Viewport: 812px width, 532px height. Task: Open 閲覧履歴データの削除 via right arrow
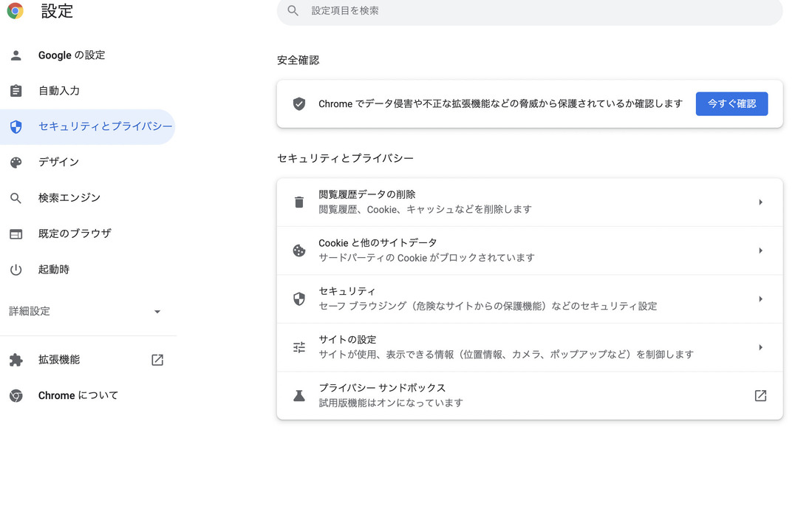pyautogui.click(x=760, y=202)
